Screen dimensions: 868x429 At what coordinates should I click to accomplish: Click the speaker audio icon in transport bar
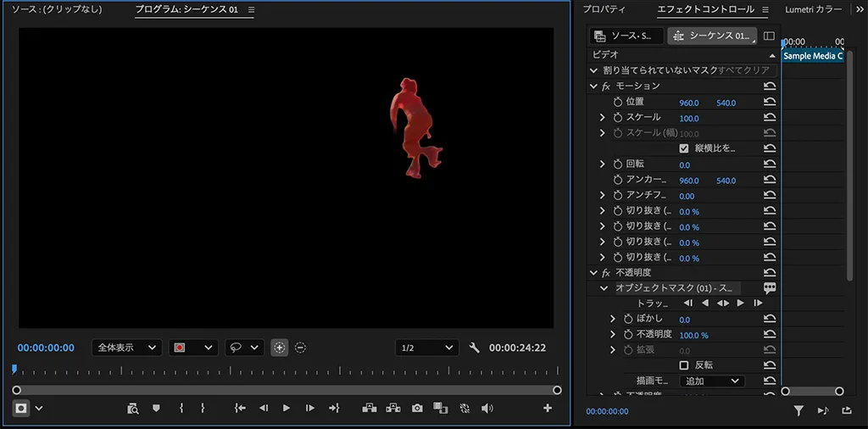(487, 408)
